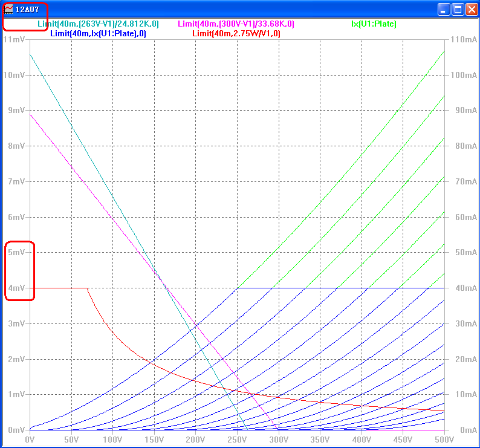This screenshot has height=448, width=480.
Task: Click the 9mV left axis label
Action: (16, 110)
